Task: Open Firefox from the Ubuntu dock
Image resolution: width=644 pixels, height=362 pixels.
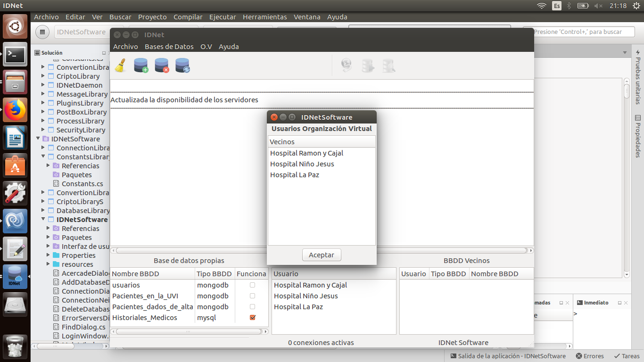Action: [15, 110]
